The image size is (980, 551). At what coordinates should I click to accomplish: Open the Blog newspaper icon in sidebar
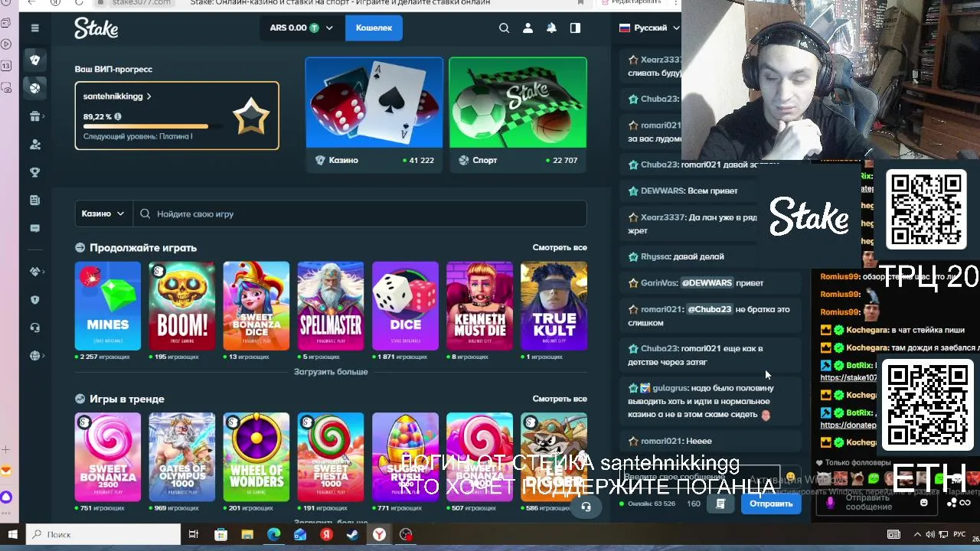click(x=34, y=201)
